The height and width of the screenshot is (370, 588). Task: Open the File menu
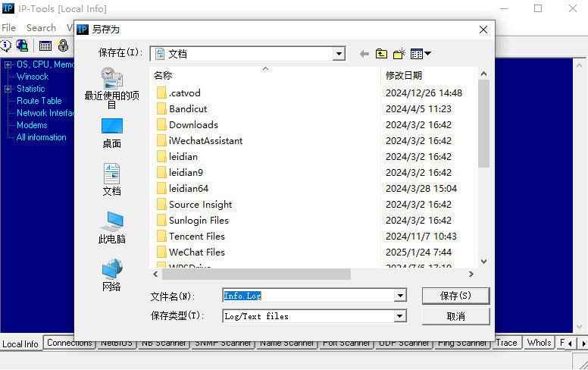[8, 28]
